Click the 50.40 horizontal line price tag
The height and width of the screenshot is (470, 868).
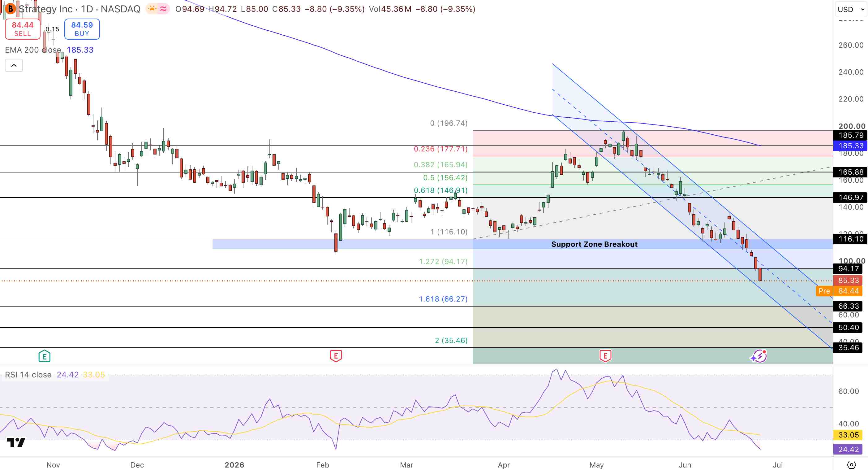coord(848,327)
